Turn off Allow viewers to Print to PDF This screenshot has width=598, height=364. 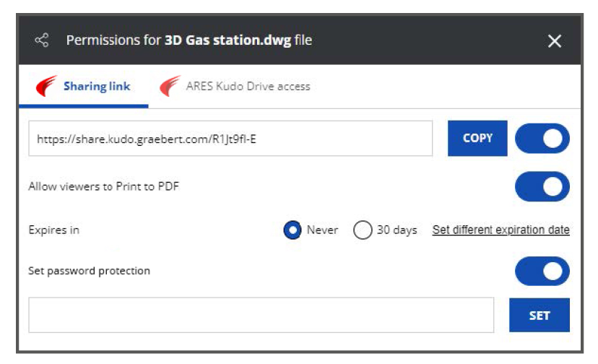542,186
